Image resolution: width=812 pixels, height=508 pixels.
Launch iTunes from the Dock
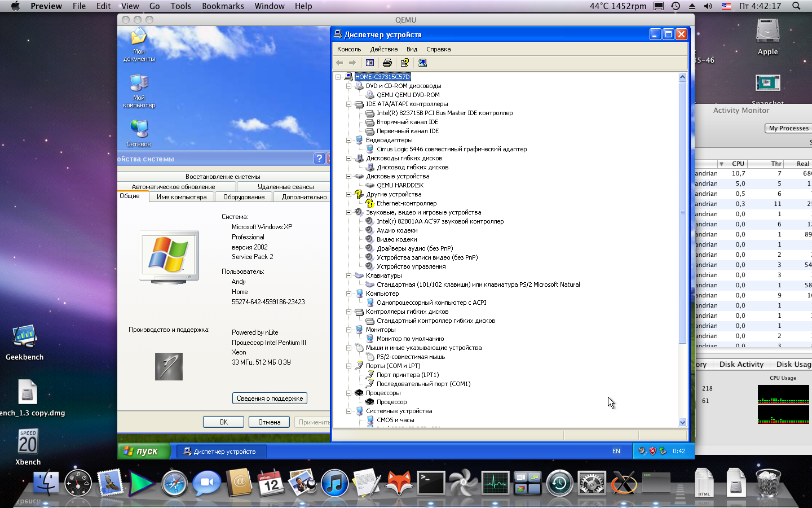[x=335, y=484]
